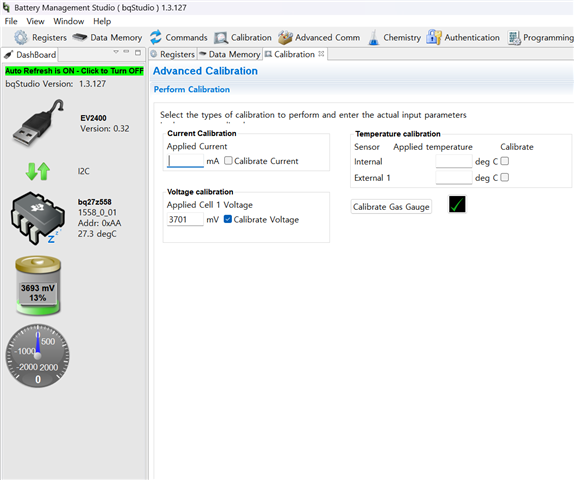
Task: Click the Registers toolbar label
Action: pos(49,37)
